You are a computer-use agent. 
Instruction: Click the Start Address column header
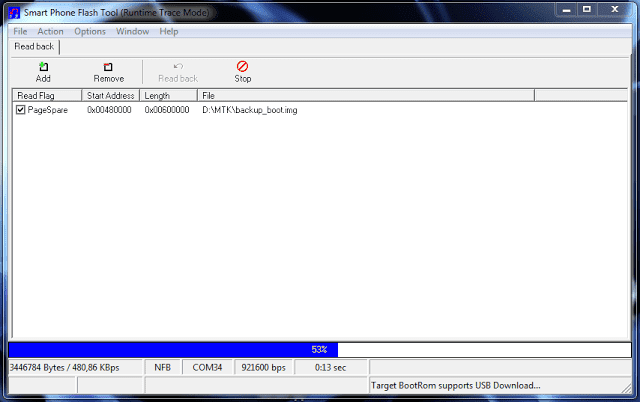[x=111, y=96]
